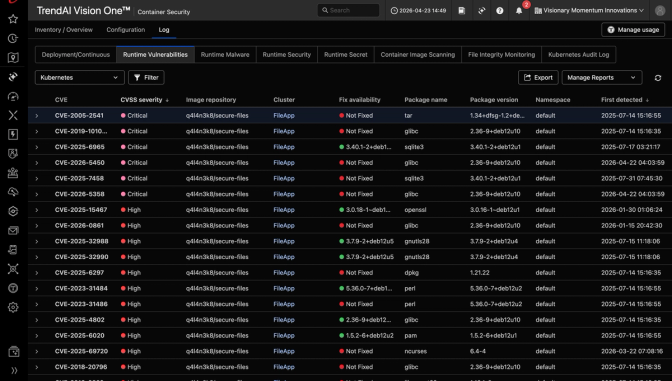Select the Runtime Malware tab
The height and width of the screenshot is (381, 672).
click(x=225, y=55)
